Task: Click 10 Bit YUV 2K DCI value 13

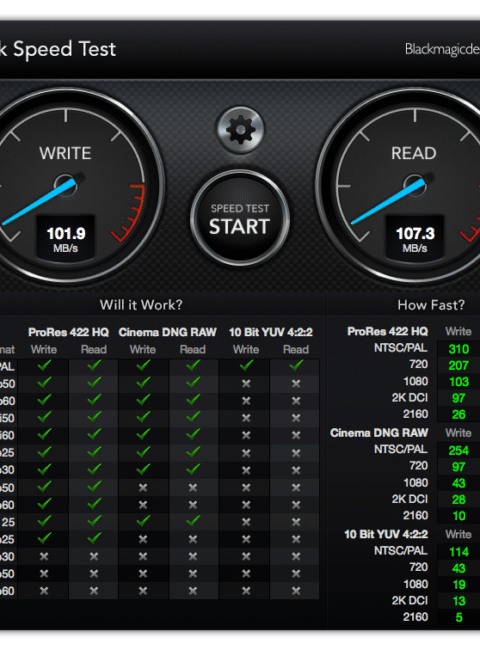Action: [x=458, y=601]
